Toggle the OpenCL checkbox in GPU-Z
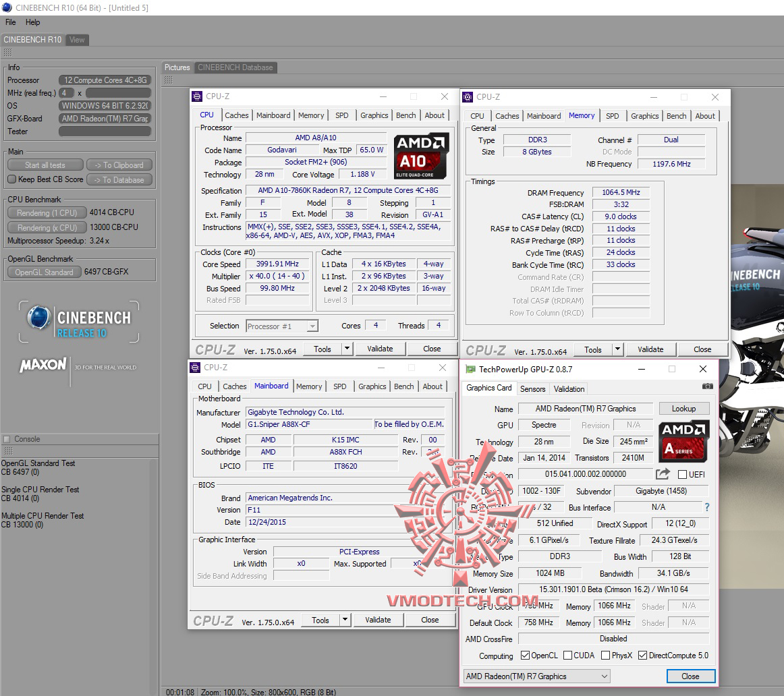784x696 pixels. click(525, 655)
